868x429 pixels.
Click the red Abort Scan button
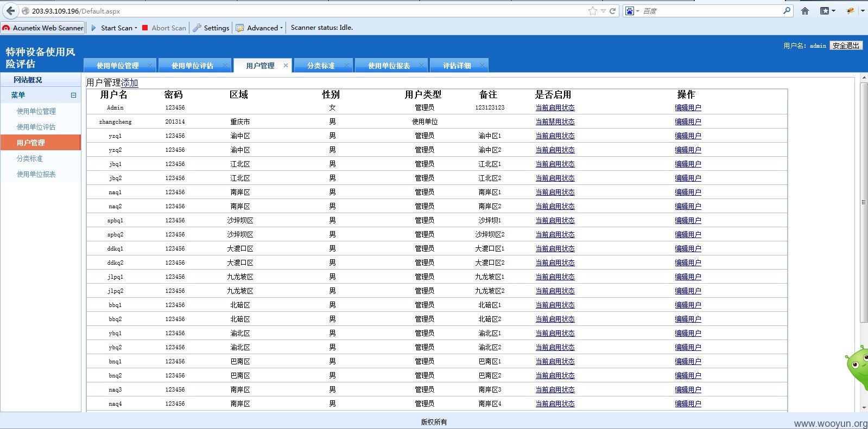tap(164, 28)
